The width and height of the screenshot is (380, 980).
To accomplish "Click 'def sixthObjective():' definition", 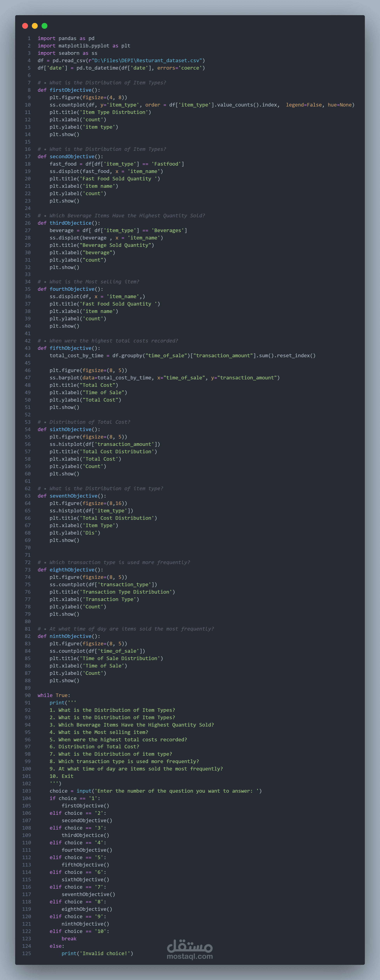I will pos(69,430).
